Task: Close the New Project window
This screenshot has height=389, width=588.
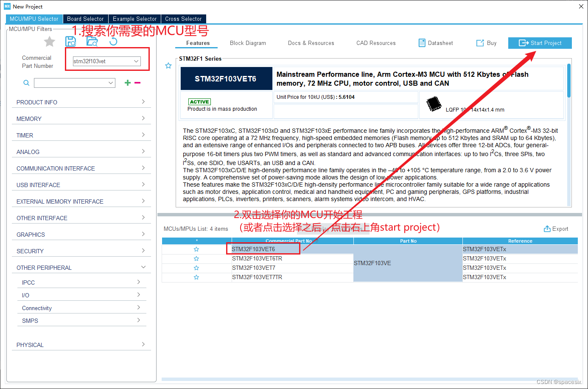Action: pos(581,6)
